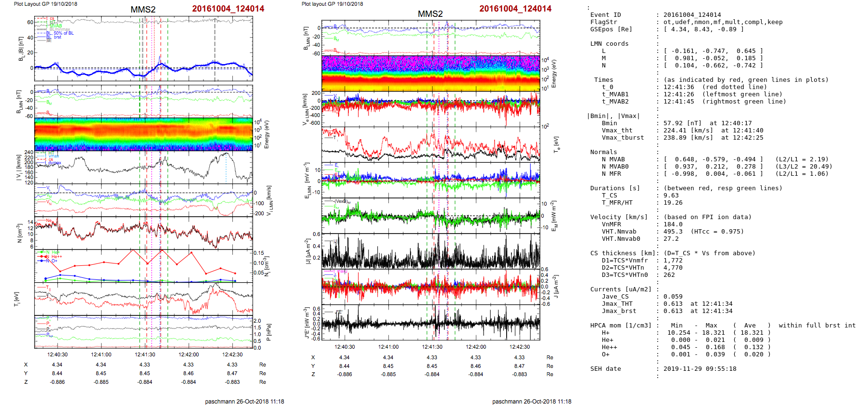The width and height of the screenshot is (868, 405).
Task: Select the N MVAB0 normal vector row
Action: tap(713, 167)
